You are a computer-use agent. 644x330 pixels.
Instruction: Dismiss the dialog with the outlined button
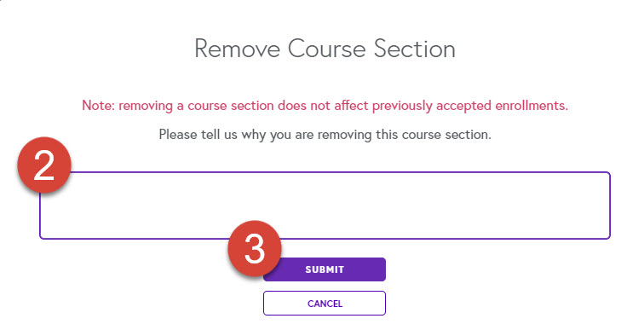(x=325, y=304)
